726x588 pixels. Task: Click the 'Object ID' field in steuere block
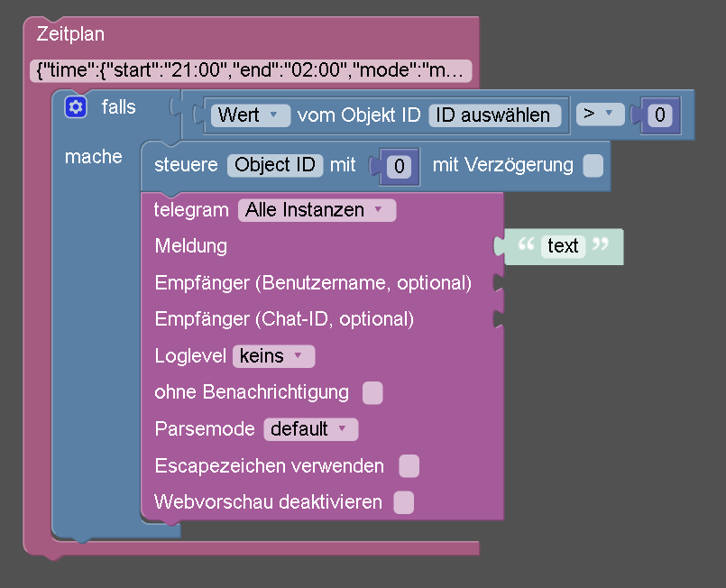click(x=275, y=165)
